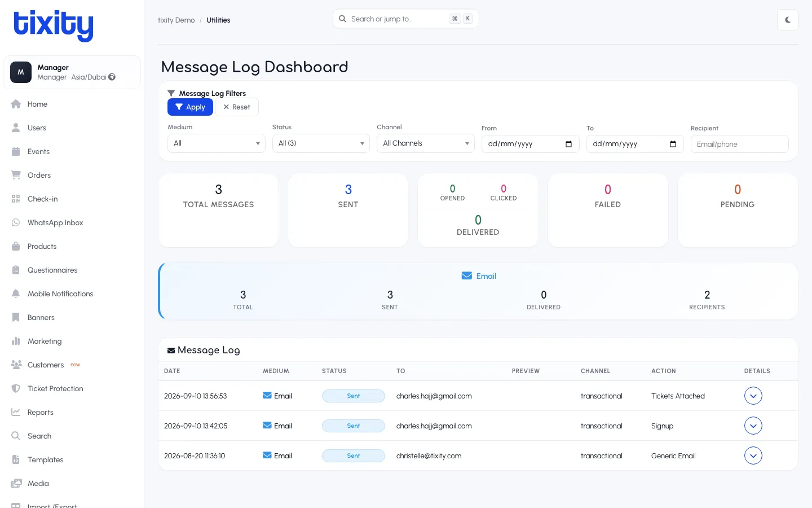The width and height of the screenshot is (812, 508).
Task: Click the Products bag icon
Action: pos(16,246)
